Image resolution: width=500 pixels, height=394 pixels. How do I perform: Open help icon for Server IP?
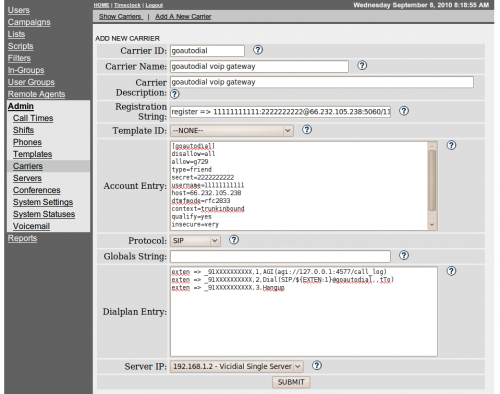click(317, 365)
